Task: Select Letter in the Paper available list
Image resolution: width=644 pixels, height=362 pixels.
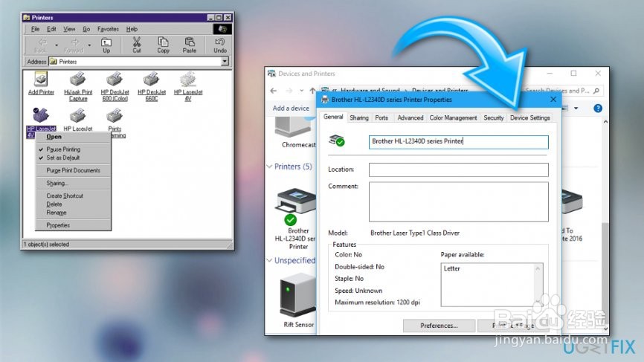Action: click(x=452, y=268)
